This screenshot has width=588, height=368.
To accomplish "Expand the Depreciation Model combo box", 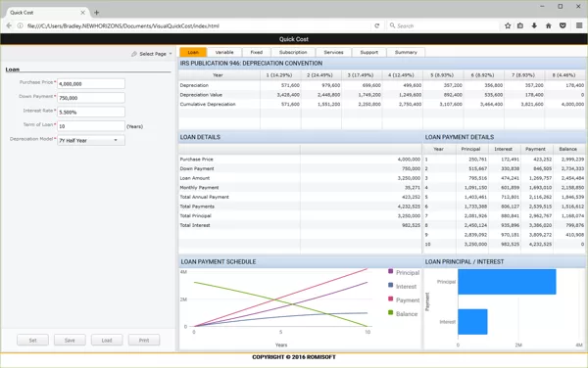I will tap(91, 140).
